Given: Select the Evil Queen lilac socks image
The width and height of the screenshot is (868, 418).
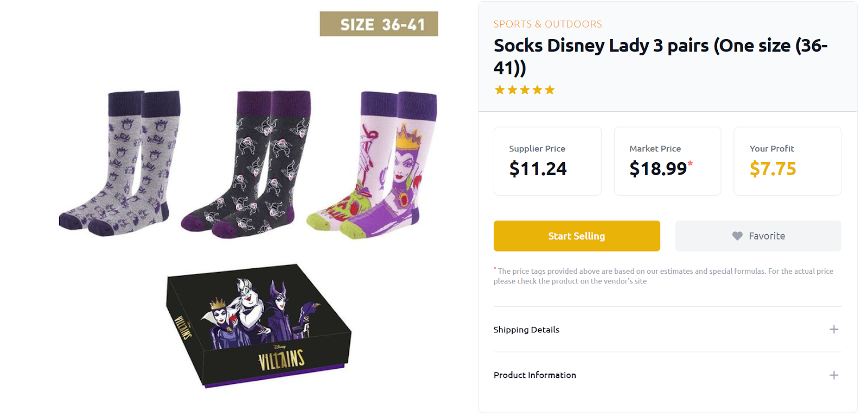Looking at the screenshot, I should 374,163.
